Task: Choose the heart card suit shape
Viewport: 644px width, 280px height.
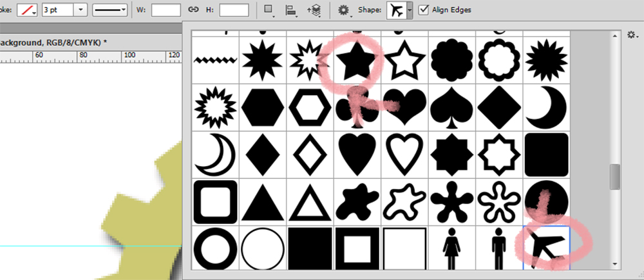Action: [x=404, y=107]
